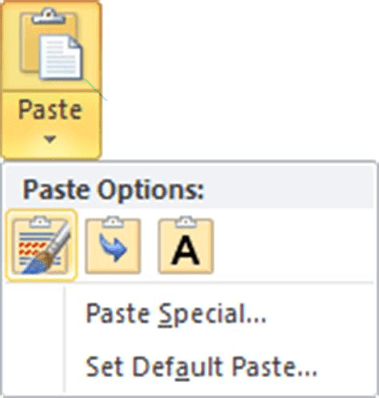Collapse the Paste dropdown arrow
Viewport: 379px width, 398px height.
coord(50,139)
